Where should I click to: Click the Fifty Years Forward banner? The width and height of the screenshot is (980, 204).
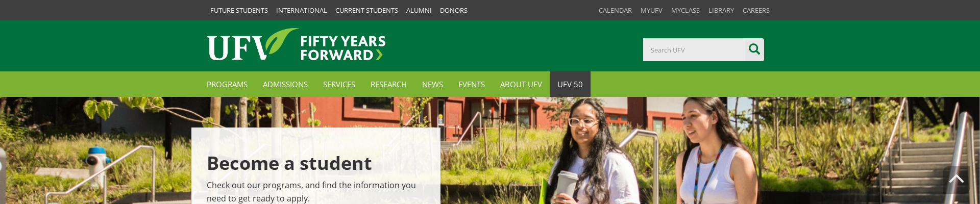tap(342, 48)
